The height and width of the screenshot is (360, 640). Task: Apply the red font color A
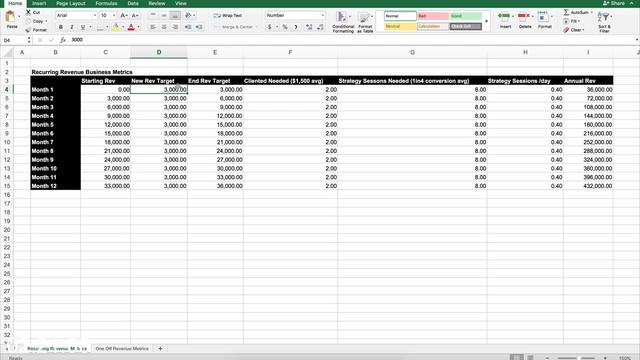pos(131,27)
